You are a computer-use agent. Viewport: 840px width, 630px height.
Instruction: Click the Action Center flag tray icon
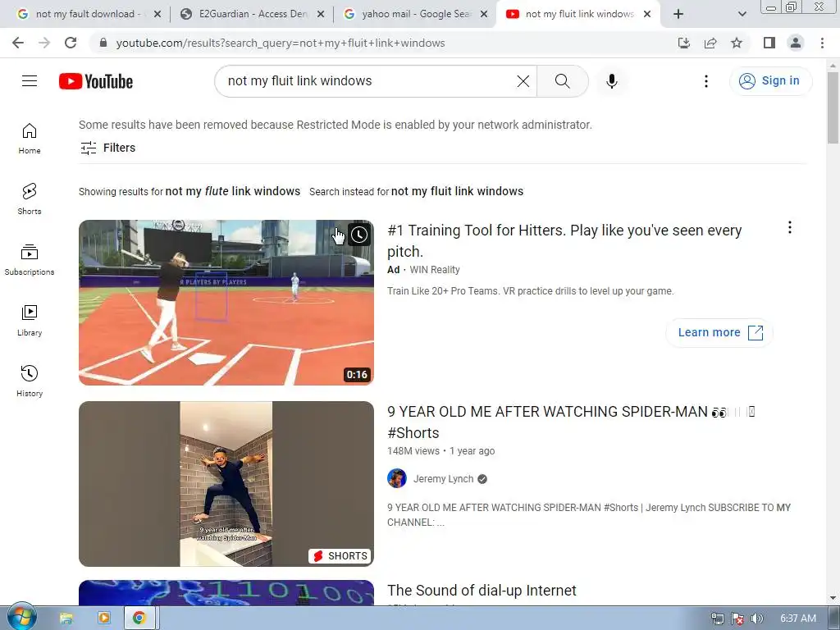pyautogui.click(x=737, y=619)
